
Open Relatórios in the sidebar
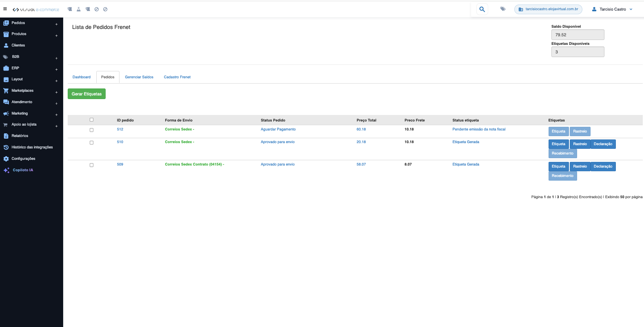pos(20,136)
